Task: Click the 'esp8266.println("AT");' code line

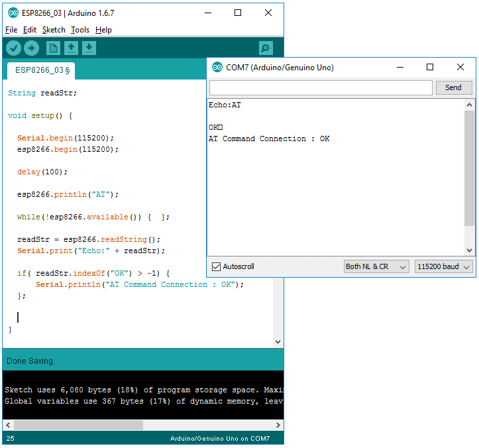Action: point(68,195)
